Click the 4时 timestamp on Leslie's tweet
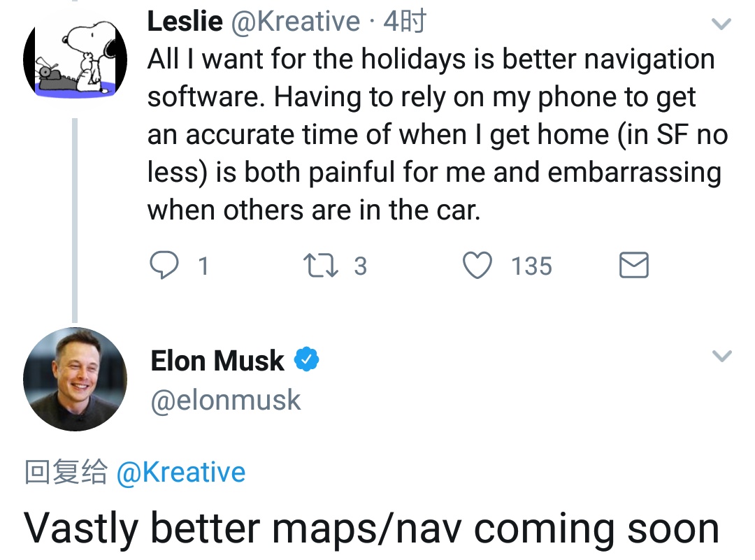The image size is (755, 560). (405, 21)
